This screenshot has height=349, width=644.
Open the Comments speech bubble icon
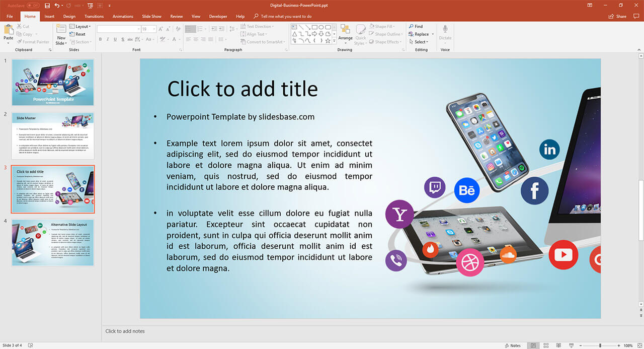pos(635,16)
